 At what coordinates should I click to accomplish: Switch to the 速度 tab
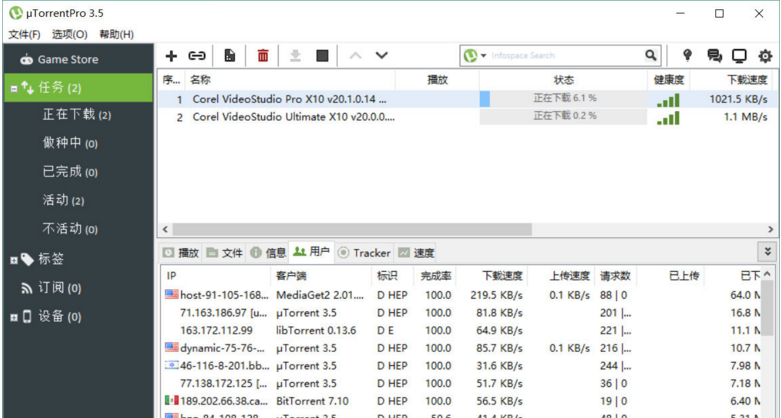416,253
